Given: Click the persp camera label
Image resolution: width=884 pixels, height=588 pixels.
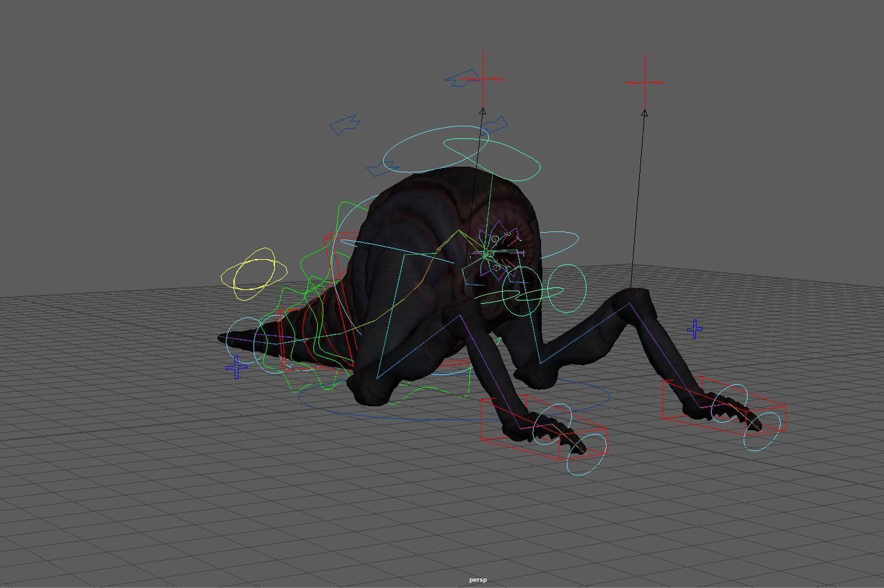Looking at the screenshot, I should pyautogui.click(x=478, y=580).
